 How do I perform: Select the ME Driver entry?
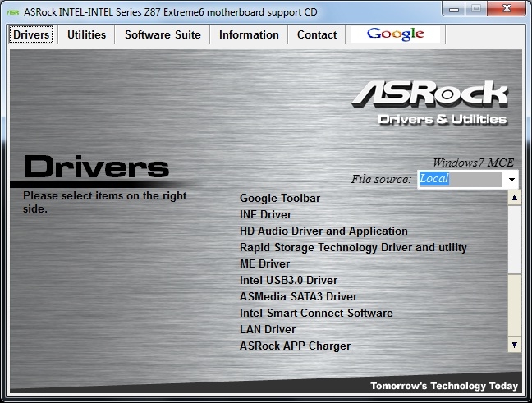(264, 263)
